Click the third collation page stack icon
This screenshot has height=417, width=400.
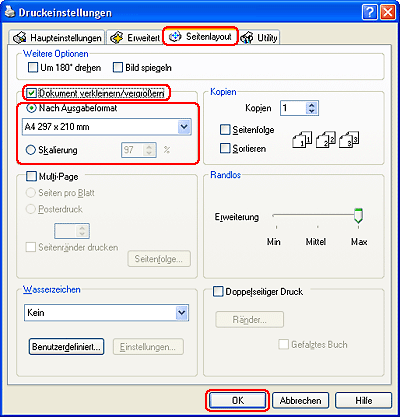(349, 139)
